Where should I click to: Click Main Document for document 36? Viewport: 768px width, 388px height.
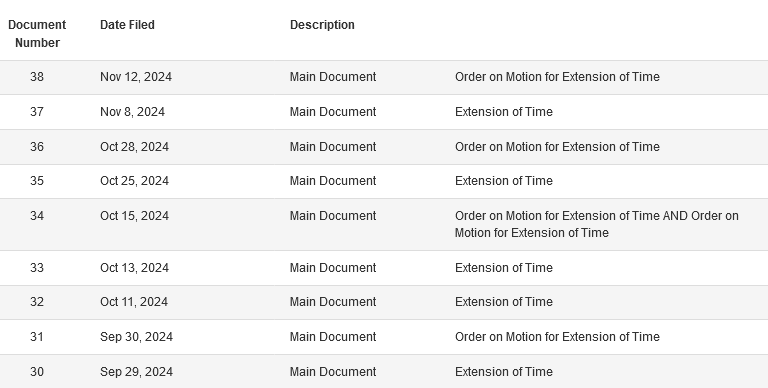click(333, 147)
